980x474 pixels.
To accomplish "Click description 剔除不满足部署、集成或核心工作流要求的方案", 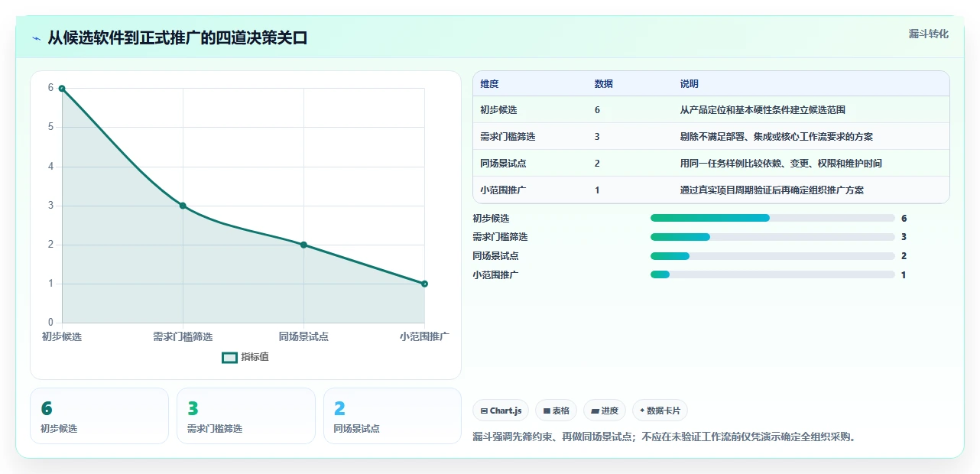I will 776,137.
